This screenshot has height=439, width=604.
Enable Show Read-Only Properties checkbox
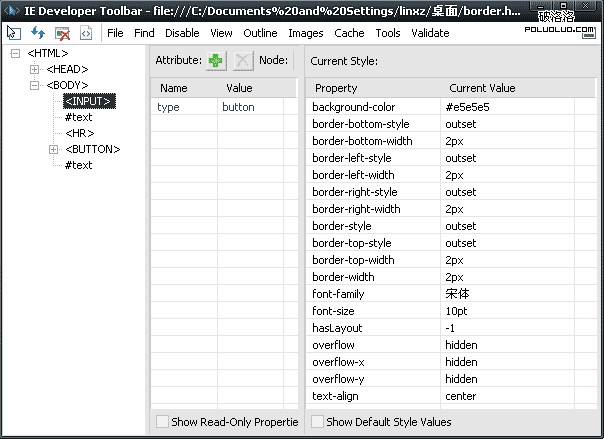tap(162, 423)
